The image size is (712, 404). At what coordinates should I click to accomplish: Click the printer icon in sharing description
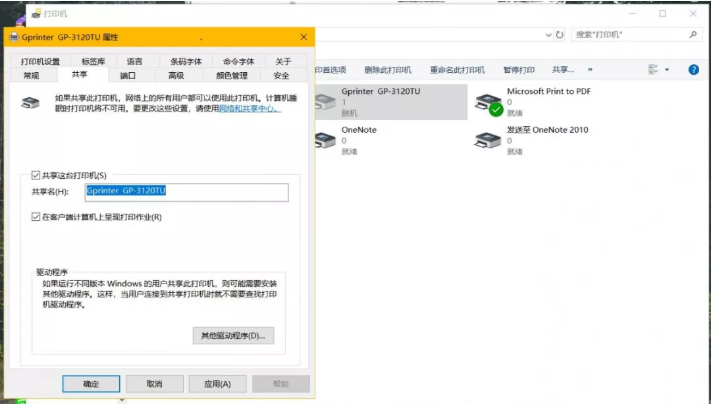pos(30,103)
